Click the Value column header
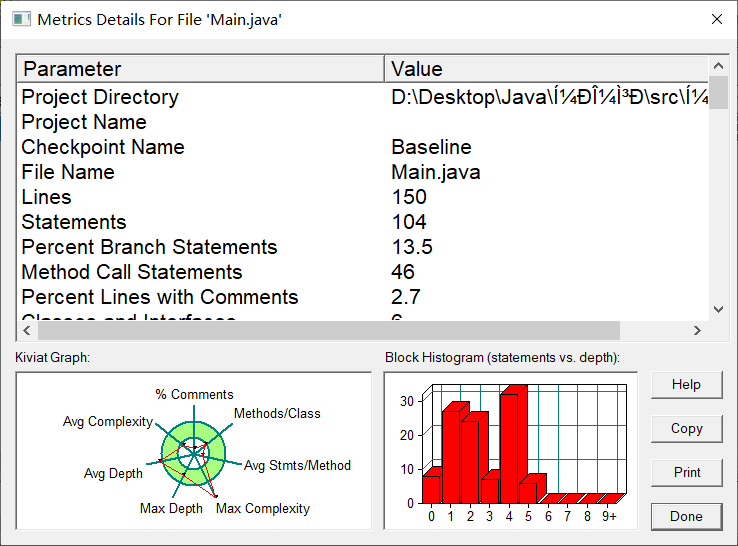The width and height of the screenshot is (738, 546). pos(546,69)
